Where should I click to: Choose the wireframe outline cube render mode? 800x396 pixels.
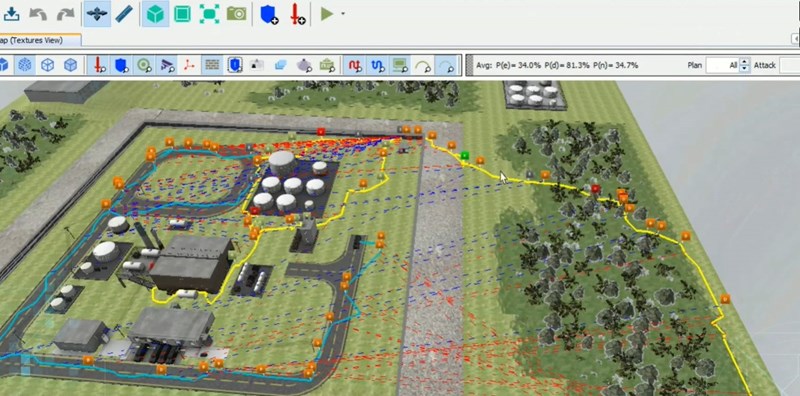click(47, 65)
